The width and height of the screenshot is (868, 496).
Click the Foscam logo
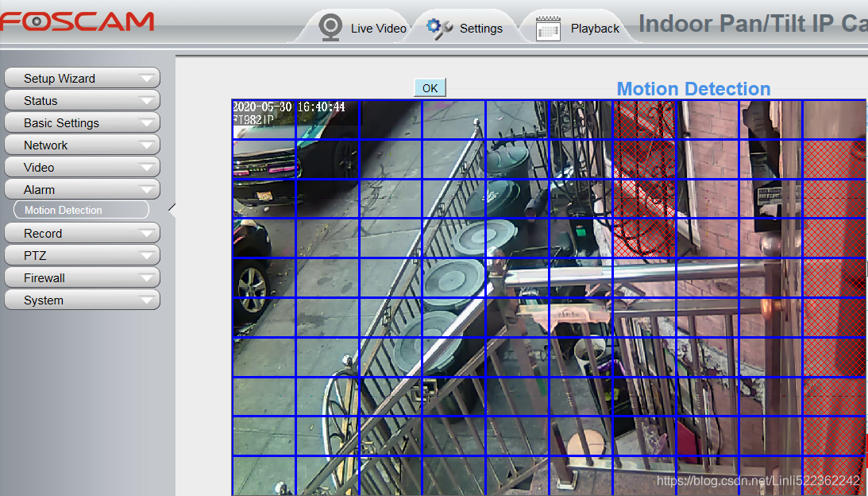click(x=76, y=21)
